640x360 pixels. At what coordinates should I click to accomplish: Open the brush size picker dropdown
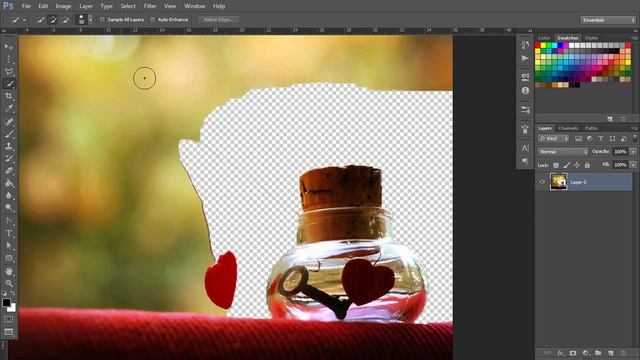click(90, 20)
